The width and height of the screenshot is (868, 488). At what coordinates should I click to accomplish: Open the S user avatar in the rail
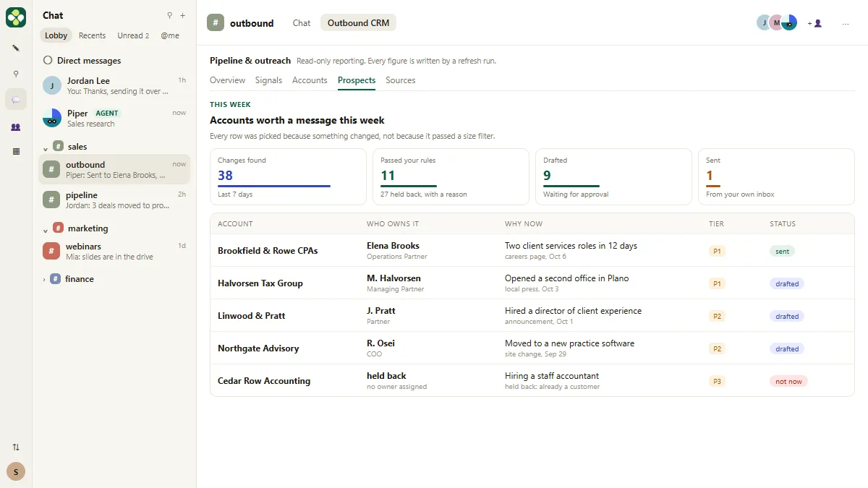tap(16, 471)
